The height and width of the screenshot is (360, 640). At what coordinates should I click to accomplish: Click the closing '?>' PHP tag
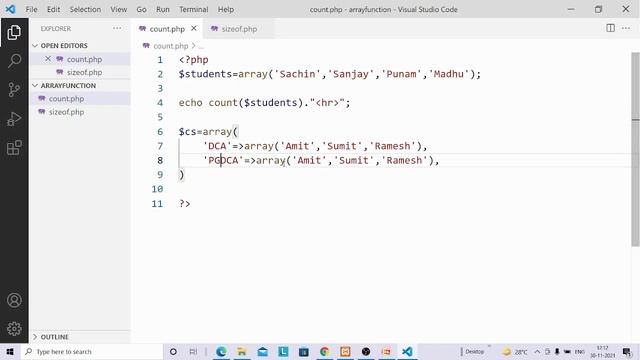184,203
